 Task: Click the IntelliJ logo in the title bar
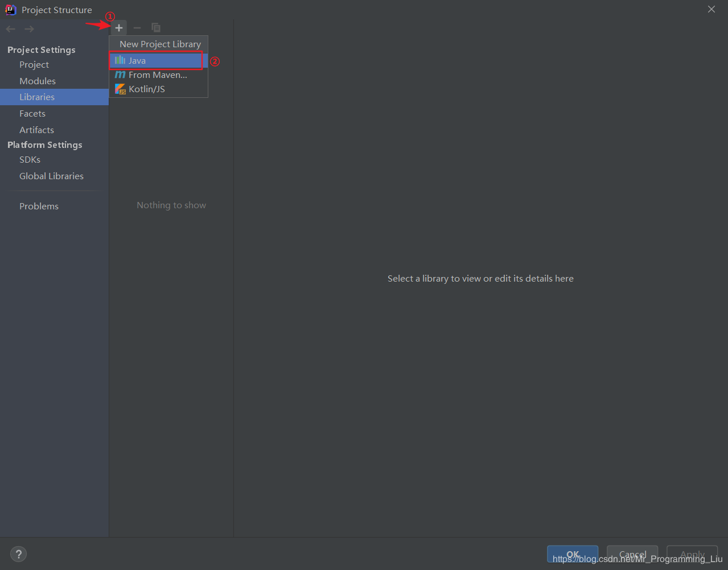point(11,10)
